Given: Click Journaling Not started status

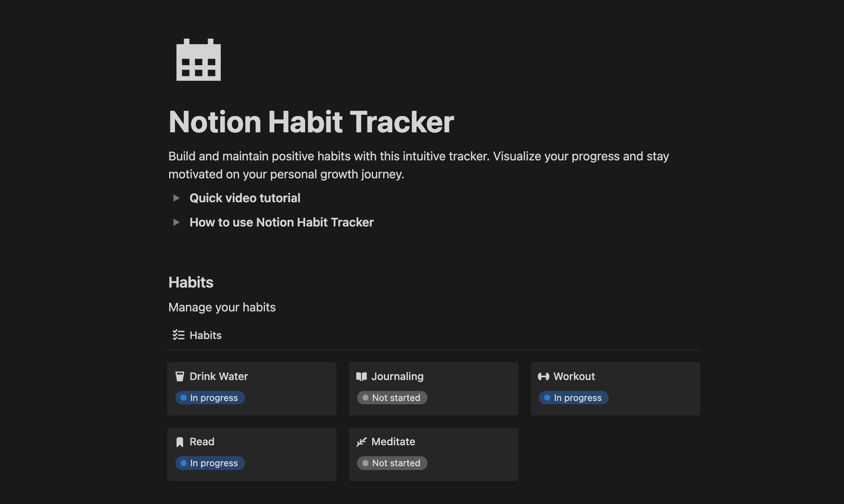Looking at the screenshot, I should pyautogui.click(x=392, y=398).
